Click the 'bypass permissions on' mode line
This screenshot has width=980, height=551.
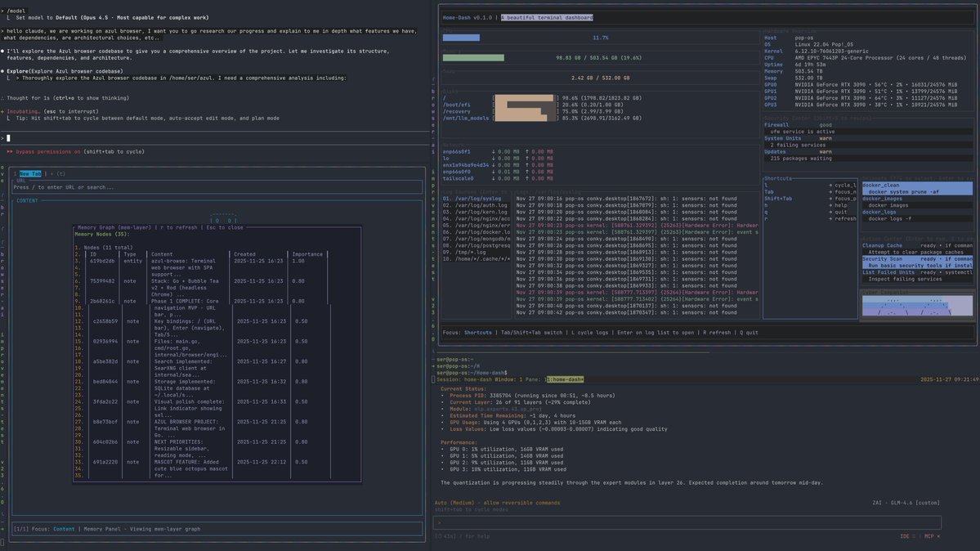(75, 151)
